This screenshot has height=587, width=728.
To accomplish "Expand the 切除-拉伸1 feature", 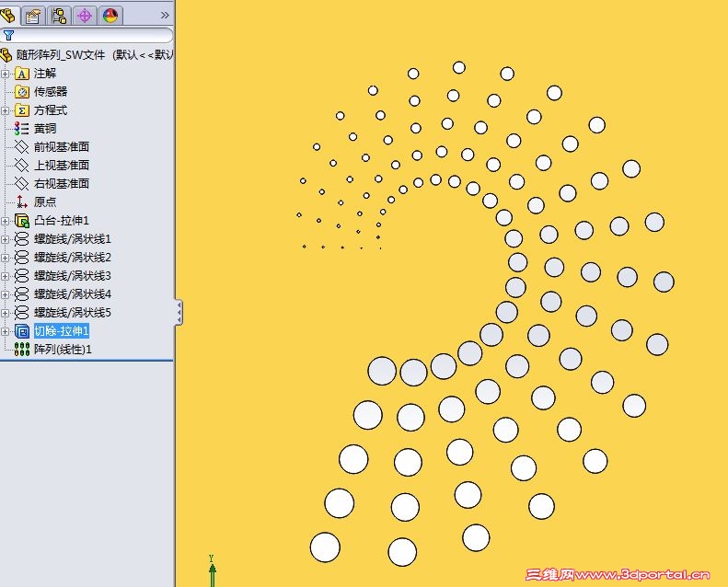I will coord(6,331).
